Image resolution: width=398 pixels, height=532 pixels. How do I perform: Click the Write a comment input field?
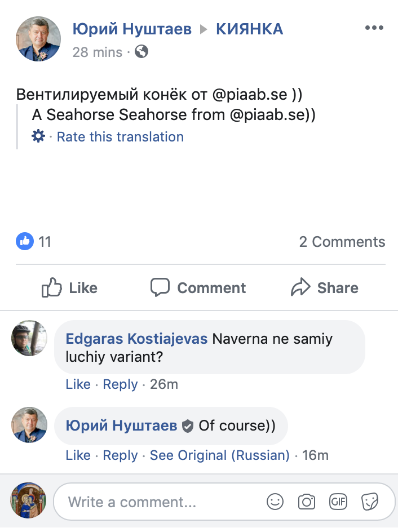[x=163, y=502]
